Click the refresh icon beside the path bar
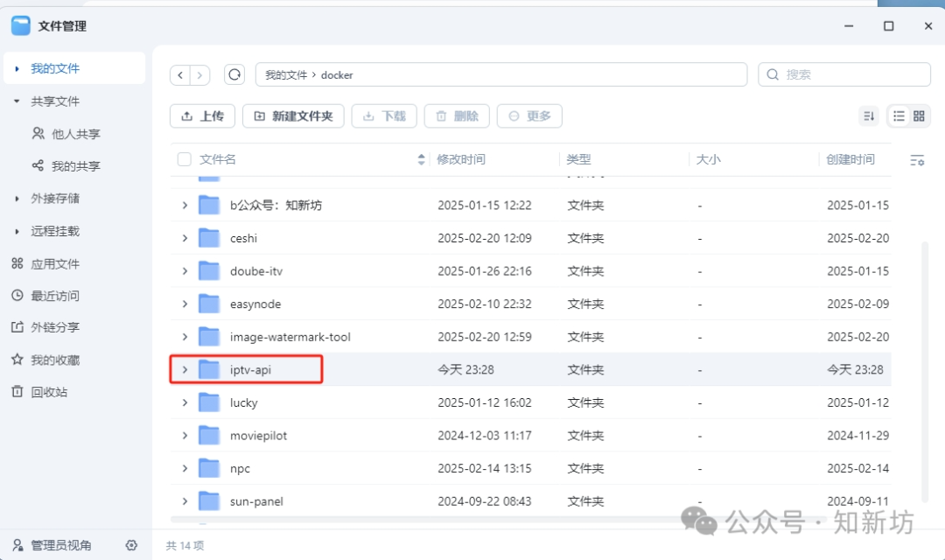The image size is (945, 560). (234, 75)
